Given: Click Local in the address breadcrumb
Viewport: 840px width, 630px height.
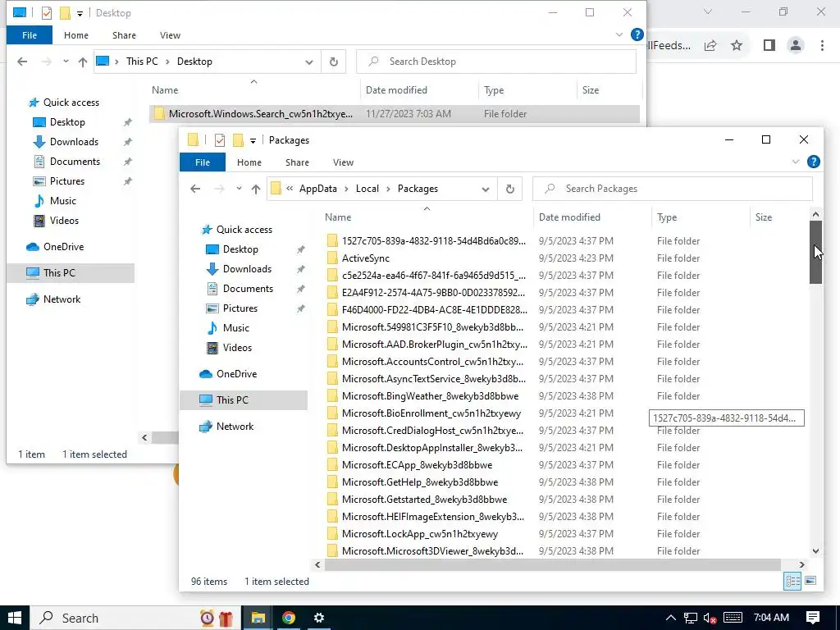Looking at the screenshot, I should coord(367,189).
